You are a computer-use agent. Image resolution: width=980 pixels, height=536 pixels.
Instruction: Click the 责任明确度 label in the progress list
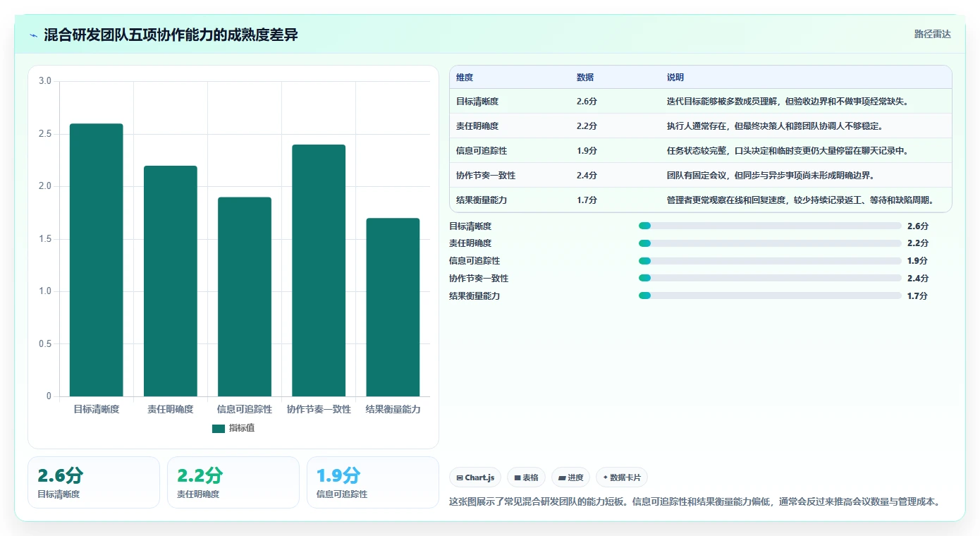pyautogui.click(x=470, y=243)
